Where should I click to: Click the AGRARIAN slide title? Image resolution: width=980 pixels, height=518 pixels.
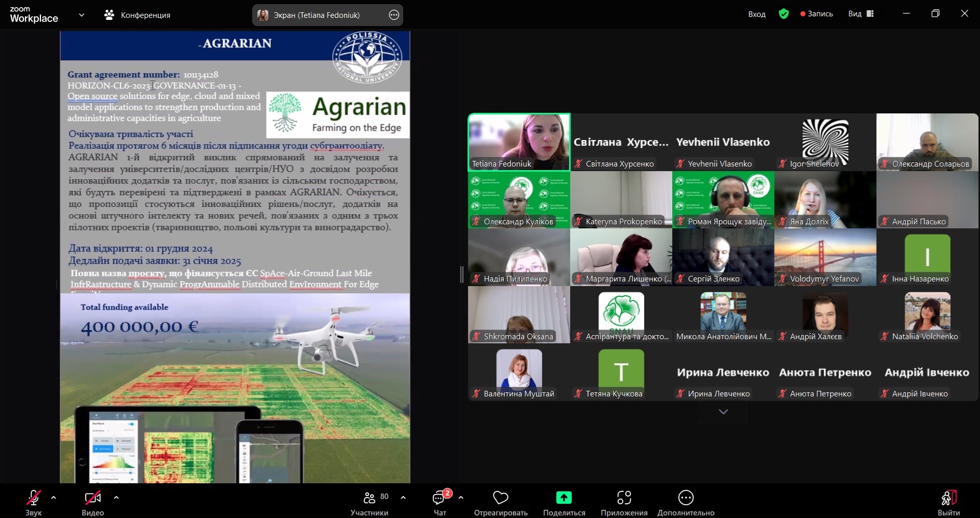pos(236,43)
